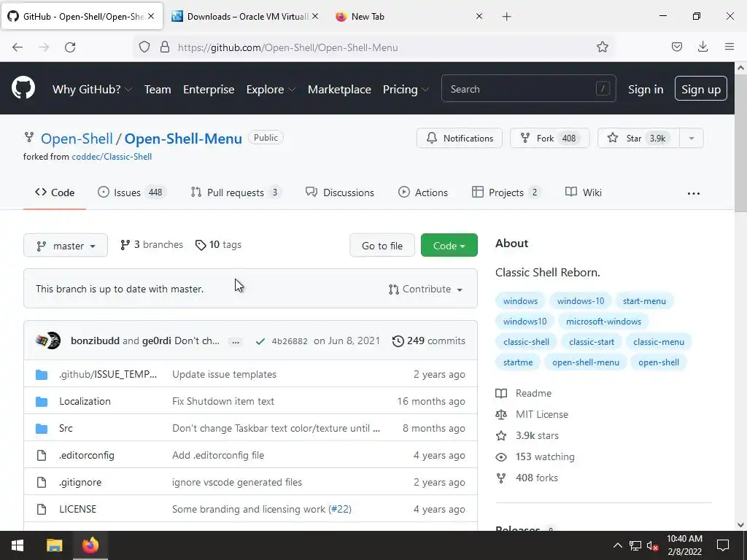The width and height of the screenshot is (747, 560).
Task: Open the Star list dropdown arrow
Action: (692, 138)
